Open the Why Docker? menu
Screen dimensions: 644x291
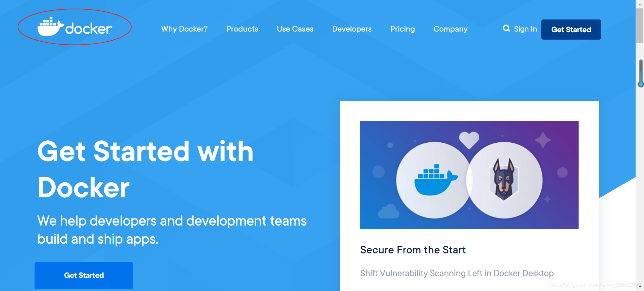(x=184, y=29)
